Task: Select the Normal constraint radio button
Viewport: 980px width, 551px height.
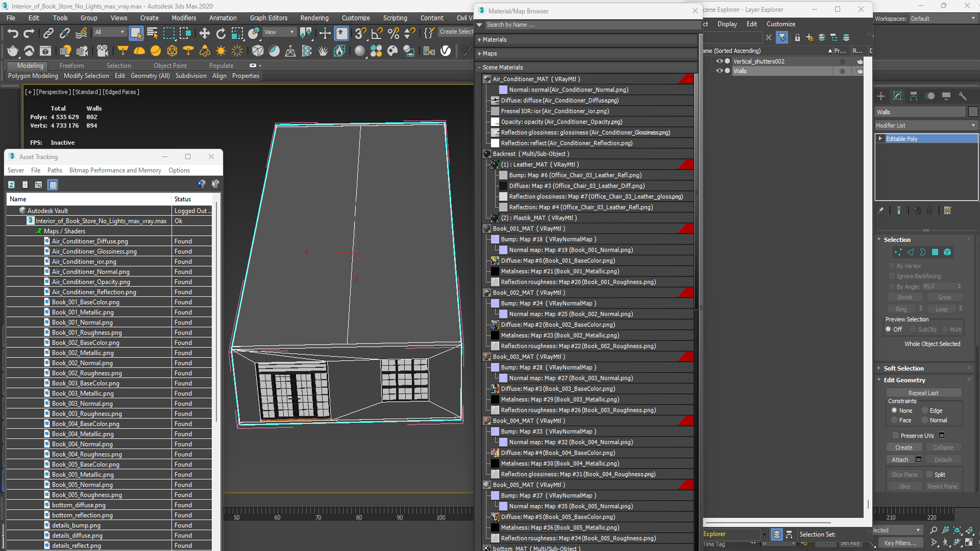Action: tap(924, 420)
